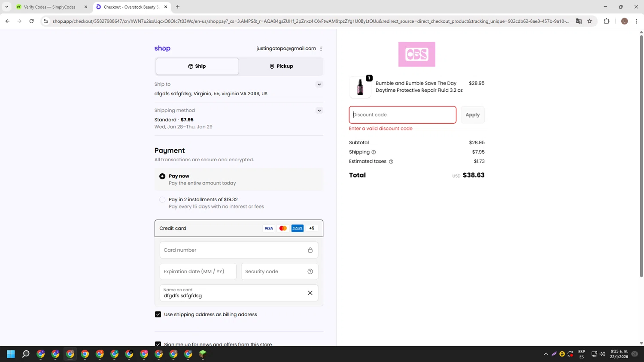This screenshot has width=644, height=362.
Task: Click the Total $38.63 amount
Action: [474, 175]
